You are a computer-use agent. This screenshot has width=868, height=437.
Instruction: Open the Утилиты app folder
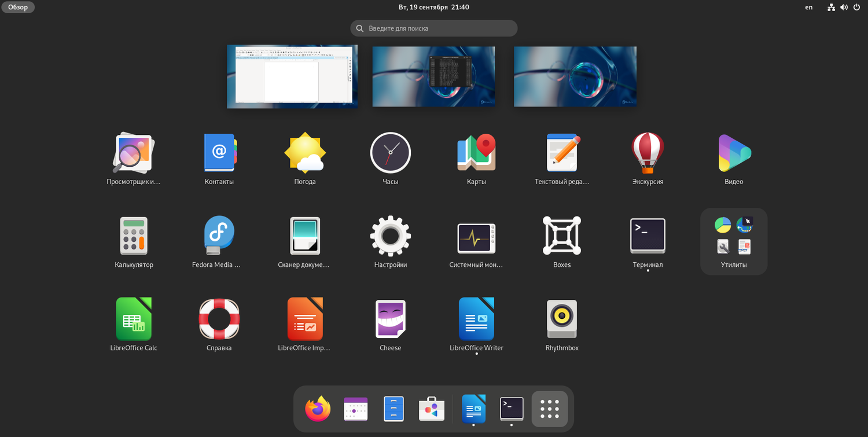[734, 241]
